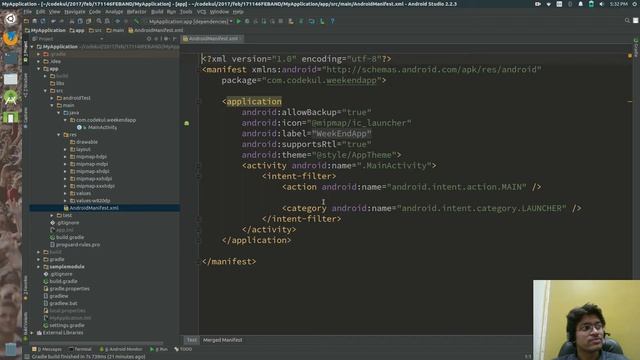Select proguard-rules.pro file
The width and height of the screenshot is (640, 360).
pyautogui.click(x=75, y=245)
